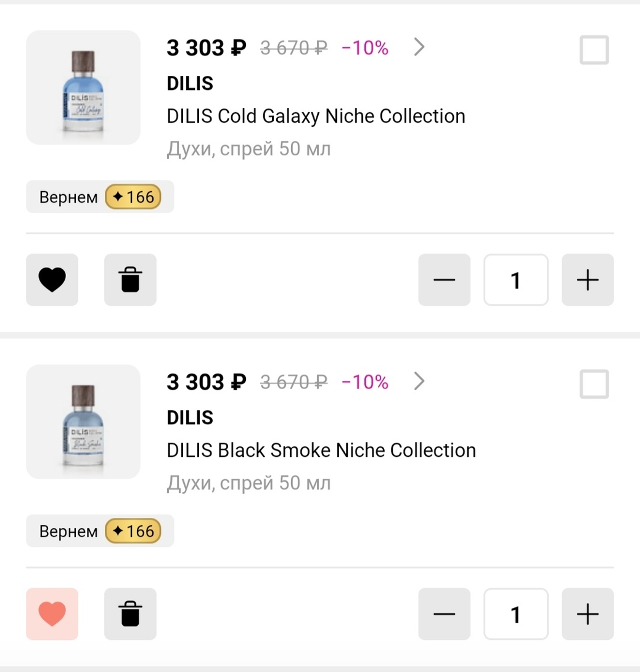The height and width of the screenshot is (672, 640).
Task: Open DILIS Black Smoke Niche Collection product
Action: [x=321, y=450]
